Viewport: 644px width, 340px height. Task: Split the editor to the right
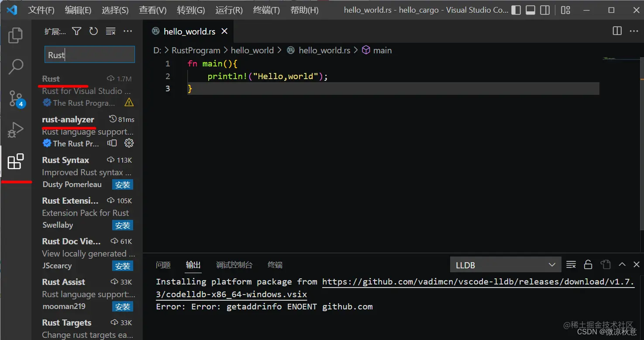[617, 31]
